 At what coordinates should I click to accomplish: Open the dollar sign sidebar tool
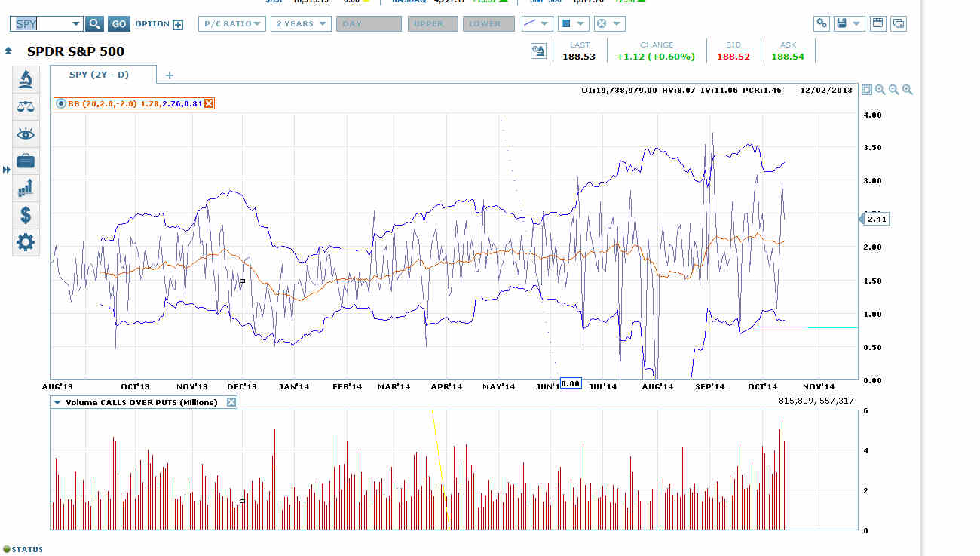tap(26, 216)
